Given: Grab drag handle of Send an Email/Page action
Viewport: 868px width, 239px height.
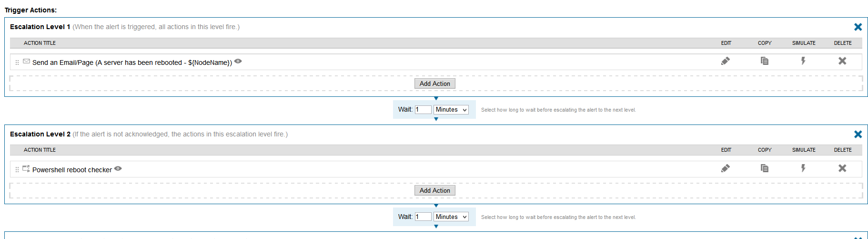Looking at the screenshot, I should click(x=17, y=62).
